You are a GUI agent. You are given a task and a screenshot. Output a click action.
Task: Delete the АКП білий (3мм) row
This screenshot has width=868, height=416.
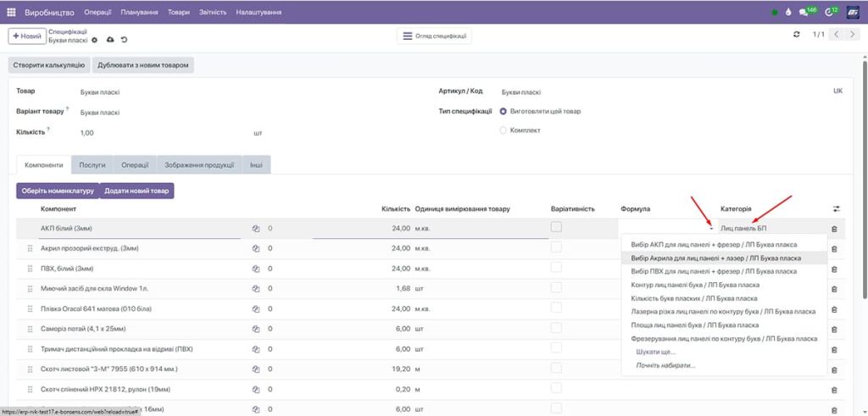point(834,229)
